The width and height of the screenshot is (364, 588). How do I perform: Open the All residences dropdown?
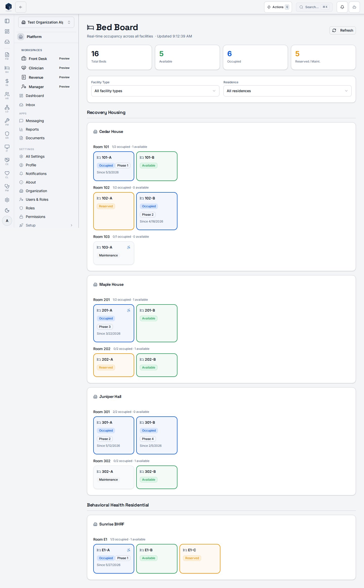287,91
